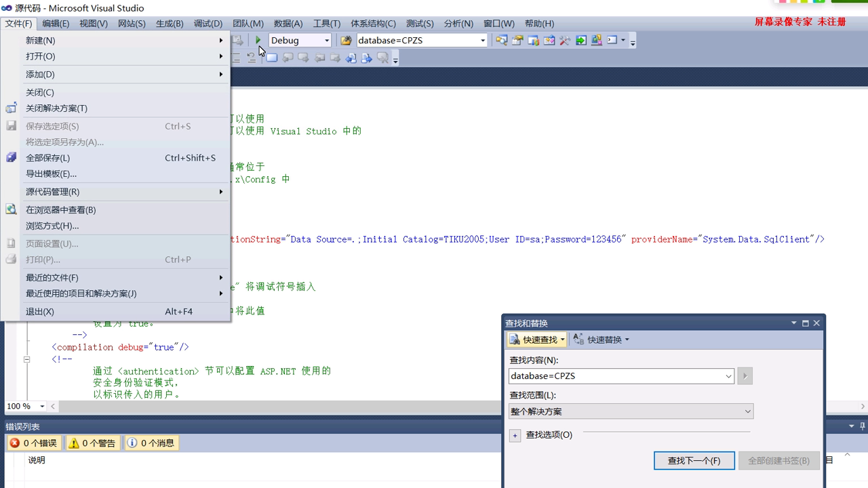The image size is (868, 488).
Task: Click previous bookmark in document icon
Action: [x=351, y=58]
